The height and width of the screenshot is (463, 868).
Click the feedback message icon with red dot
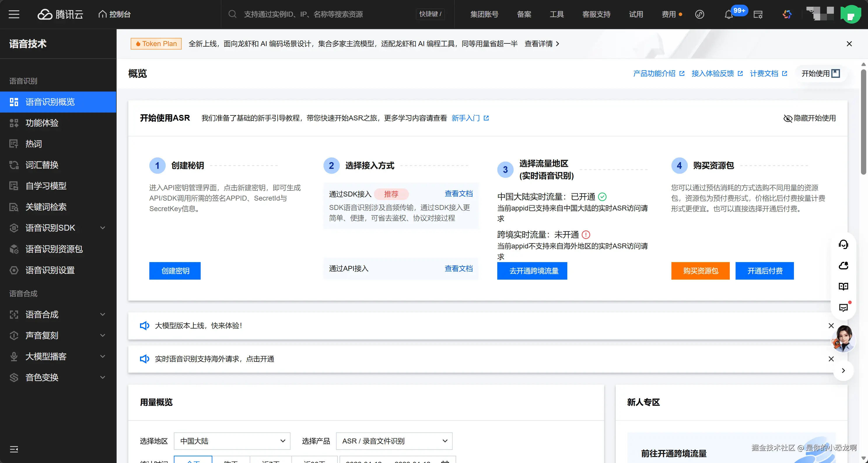(x=843, y=307)
